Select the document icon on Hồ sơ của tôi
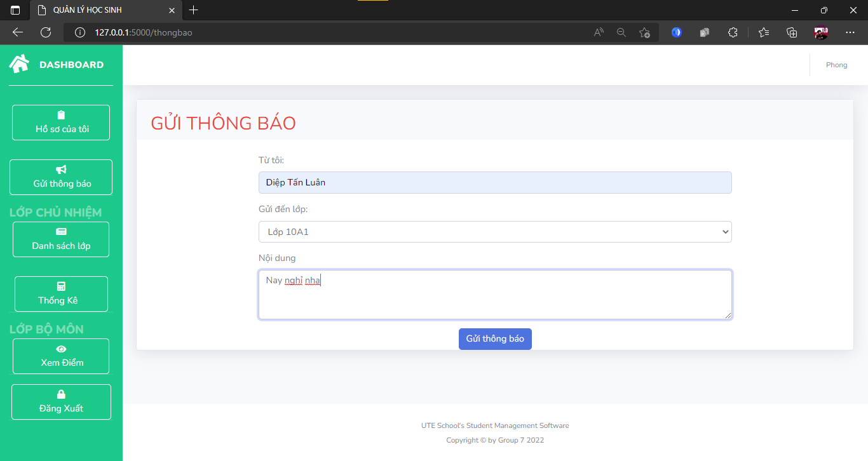Image resolution: width=868 pixels, height=461 pixels. click(60, 114)
